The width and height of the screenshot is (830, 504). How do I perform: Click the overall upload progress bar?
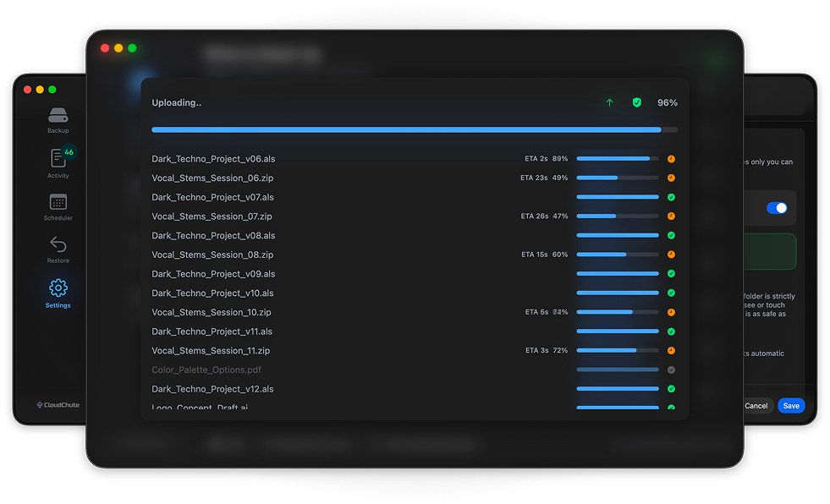[414, 129]
